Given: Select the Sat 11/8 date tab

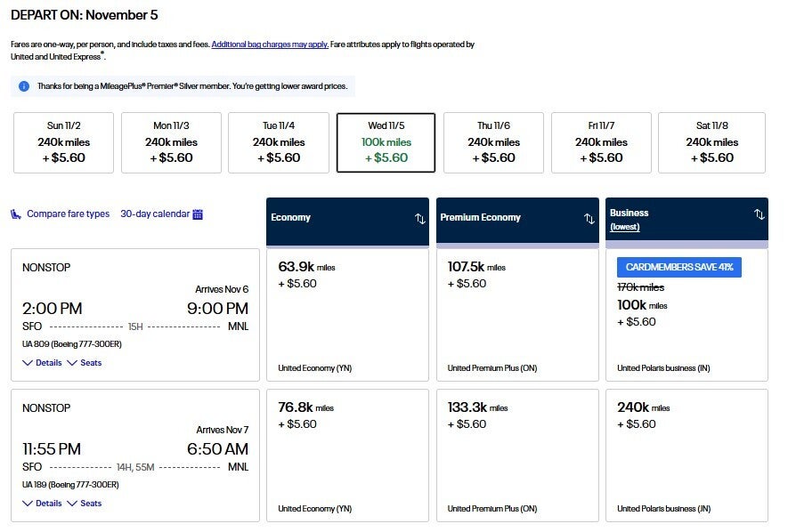Looking at the screenshot, I should (x=712, y=142).
